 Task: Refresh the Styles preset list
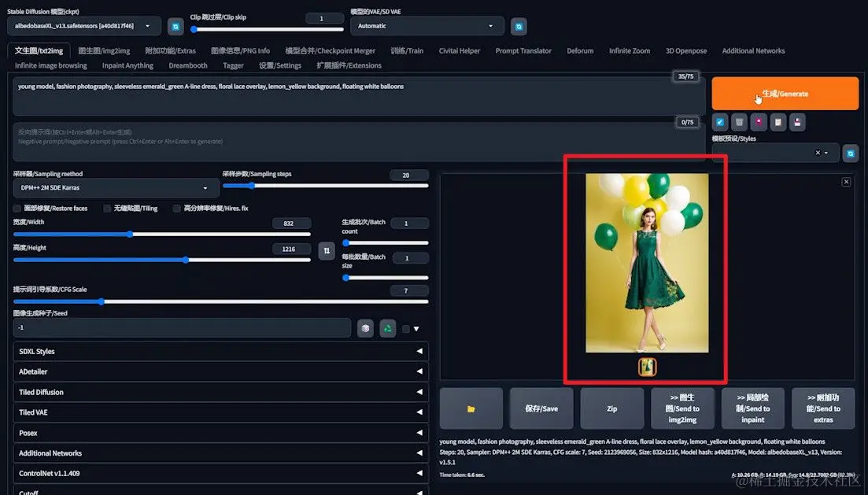pyautogui.click(x=850, y=153)
